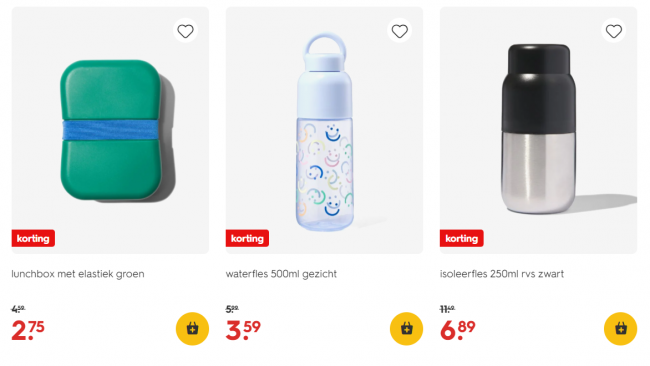Click crossed-out original price of isoleerfles
This screenshot has height=366, width=650.
(x=447, y=309)
